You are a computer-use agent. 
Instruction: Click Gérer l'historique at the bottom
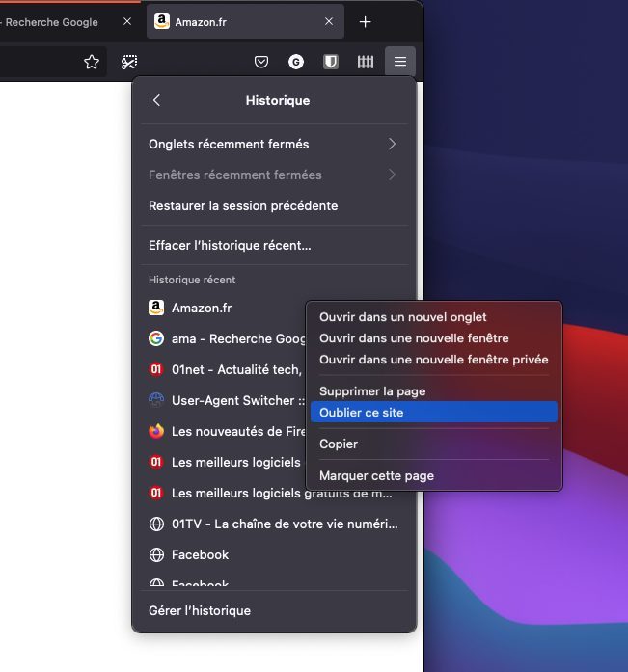tap(200, 610)
